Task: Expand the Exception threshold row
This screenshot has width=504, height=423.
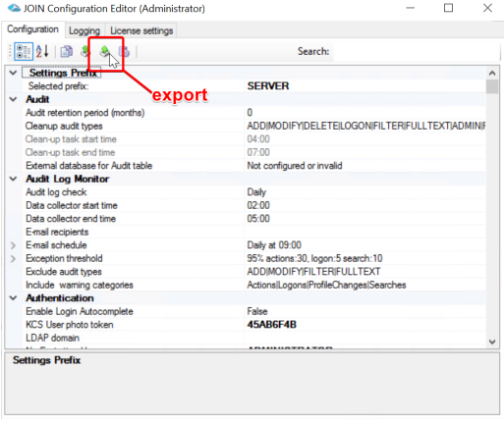Action: (13, 258)
